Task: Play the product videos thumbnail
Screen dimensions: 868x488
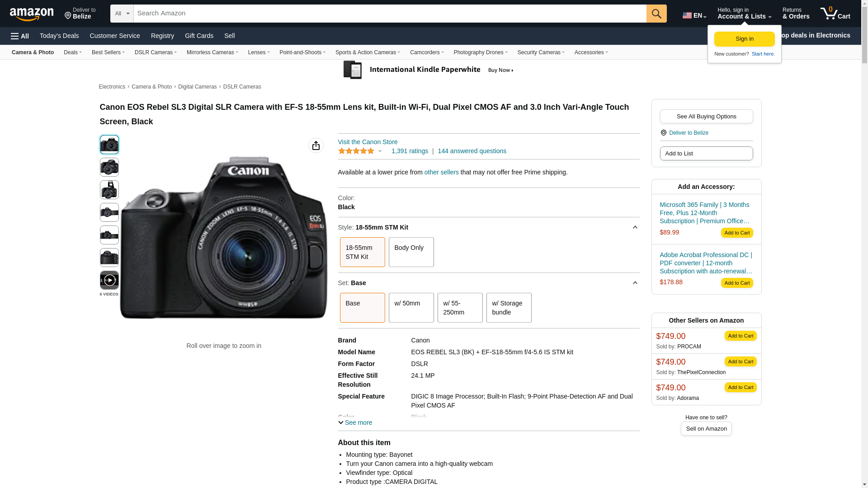Action: tap(109, 280)
